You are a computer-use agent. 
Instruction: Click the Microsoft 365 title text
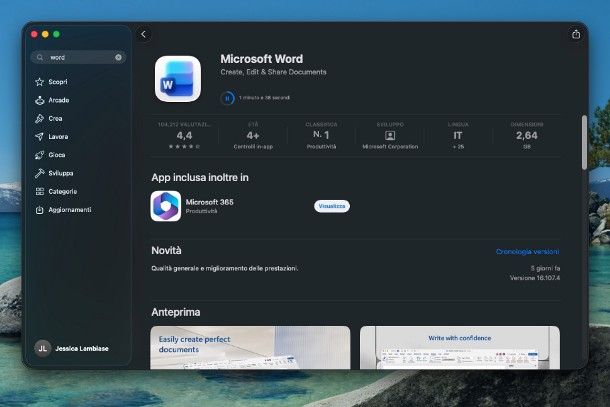(209, 202)
